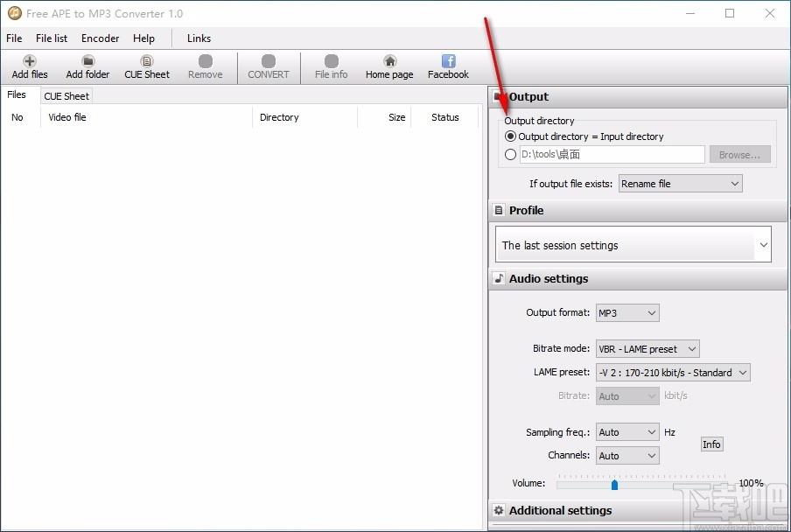
Task: Open CUE Sheet from the toolbar
Action: coord(147,67)
